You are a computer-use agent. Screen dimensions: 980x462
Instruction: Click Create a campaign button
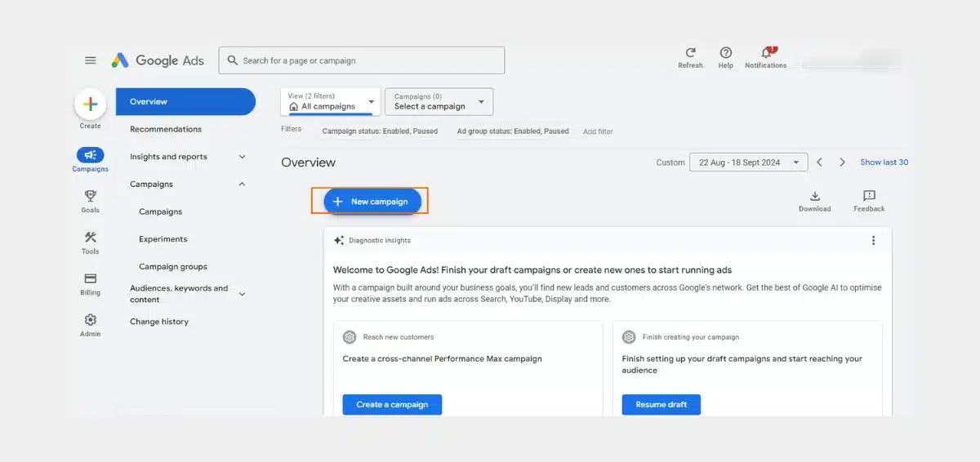click(392, 404)
